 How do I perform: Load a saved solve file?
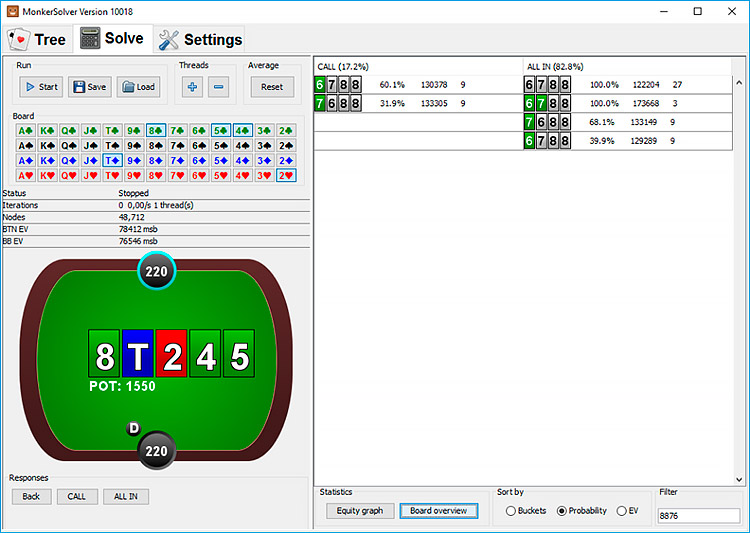pyautogui.click(x=138, y=87)
